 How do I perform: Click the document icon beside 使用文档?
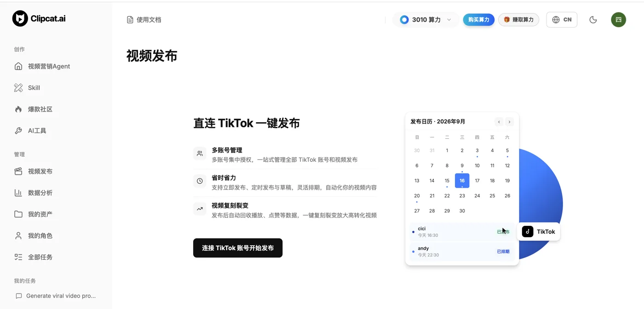pos(130,20)
